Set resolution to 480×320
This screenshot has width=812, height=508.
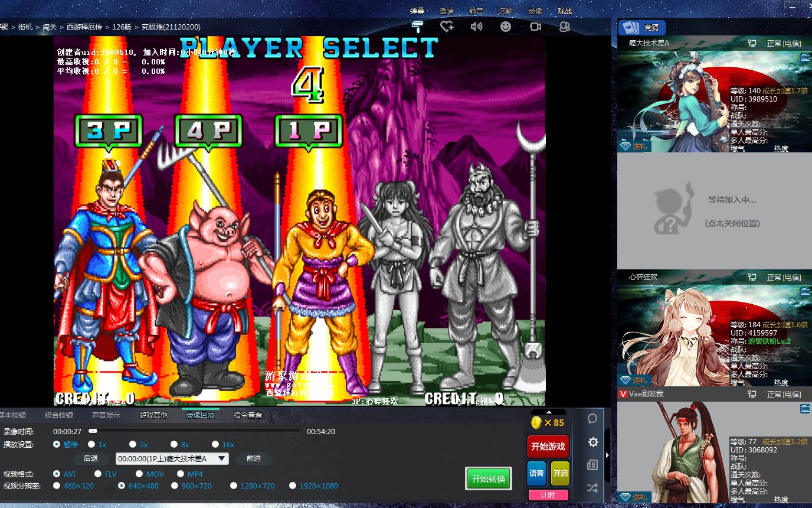pos(57,486)
